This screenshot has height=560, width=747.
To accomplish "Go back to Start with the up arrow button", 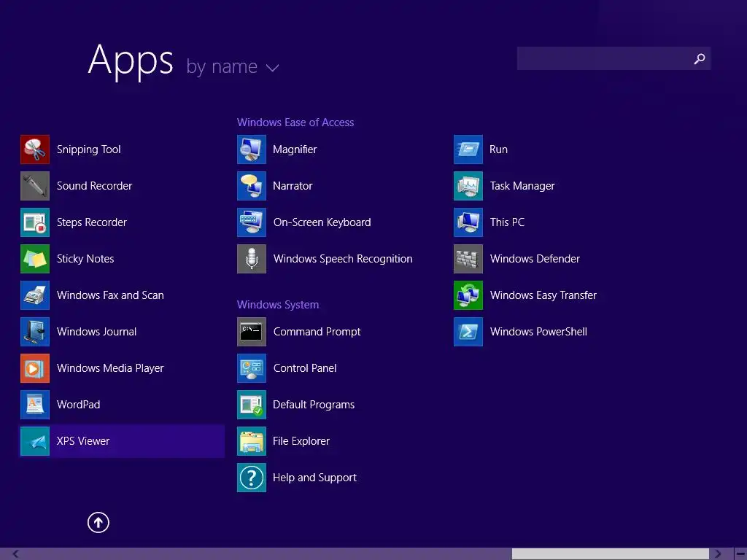I will (x=98, y=522).
